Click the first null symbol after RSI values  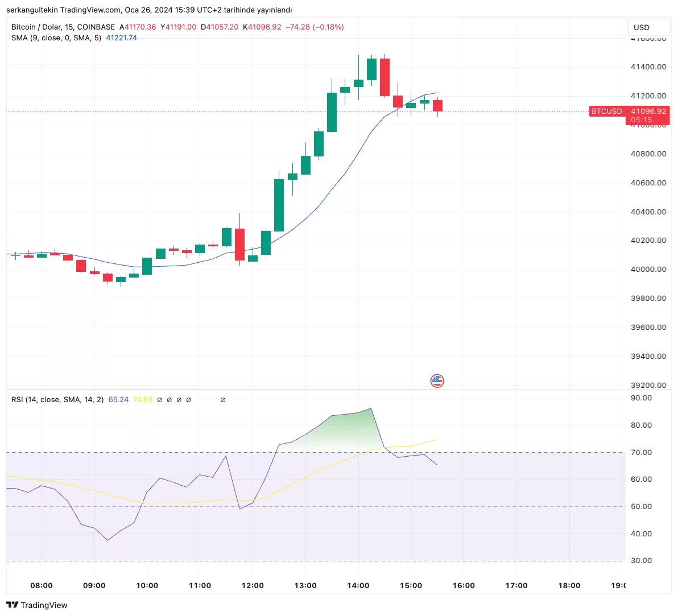pyautogui.click(x=160, y=400)
